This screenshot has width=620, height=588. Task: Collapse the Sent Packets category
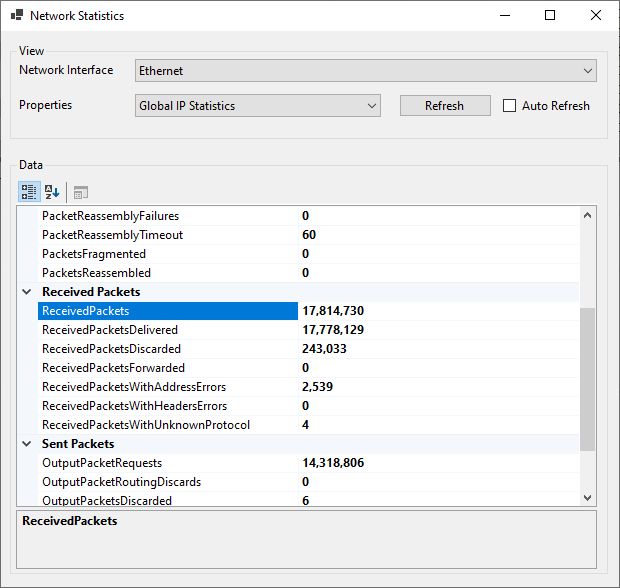click(x=27, y=444)
